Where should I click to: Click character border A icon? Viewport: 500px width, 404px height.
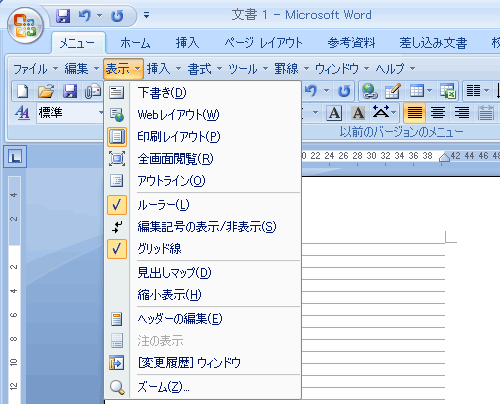334,113
